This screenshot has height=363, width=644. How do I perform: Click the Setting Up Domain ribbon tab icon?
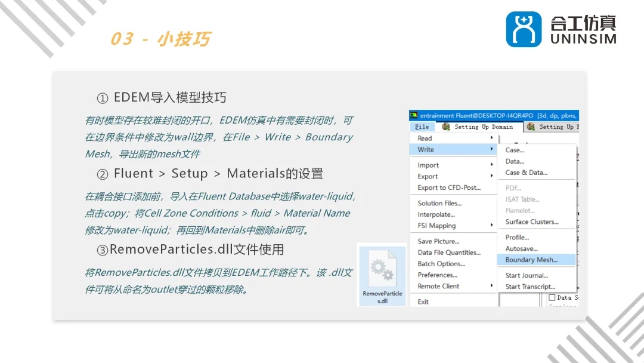[x=445, y=127]
